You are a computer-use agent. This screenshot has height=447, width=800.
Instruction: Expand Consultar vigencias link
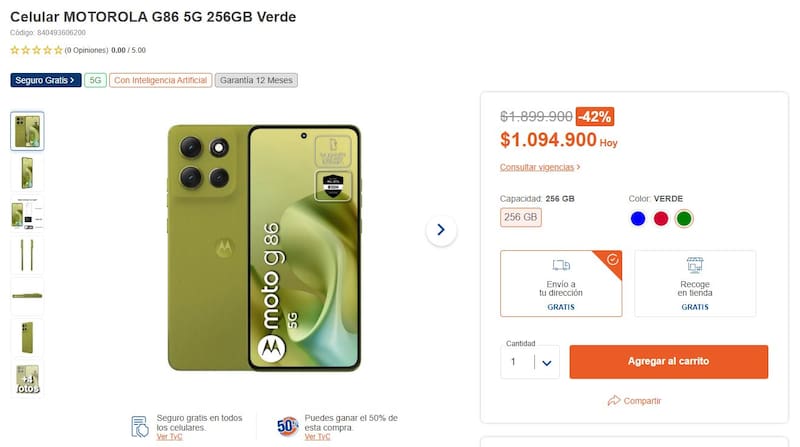click(540, 167)
